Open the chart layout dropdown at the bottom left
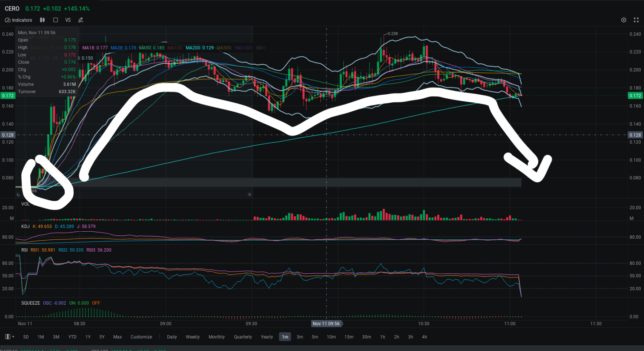 (x=9, y=337)
